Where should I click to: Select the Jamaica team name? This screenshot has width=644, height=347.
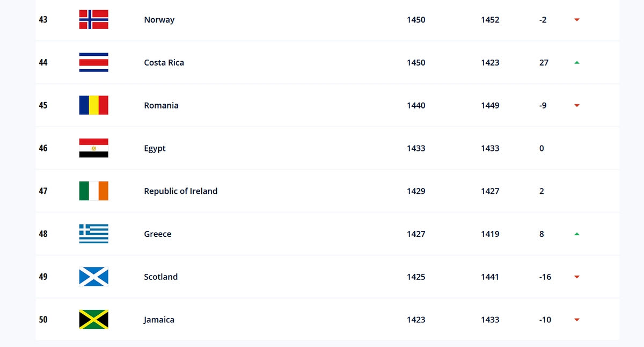pyautogui.click(x=159, y=320)
